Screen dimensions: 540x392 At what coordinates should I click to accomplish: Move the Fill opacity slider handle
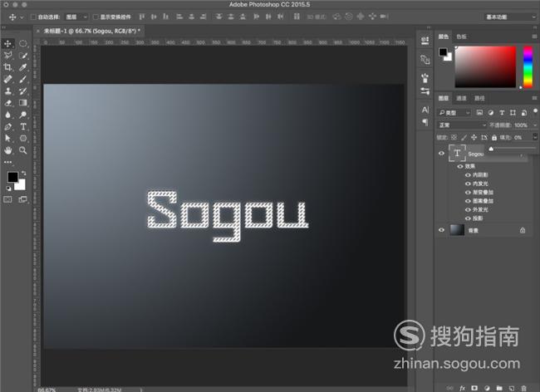tap(491, 149)
